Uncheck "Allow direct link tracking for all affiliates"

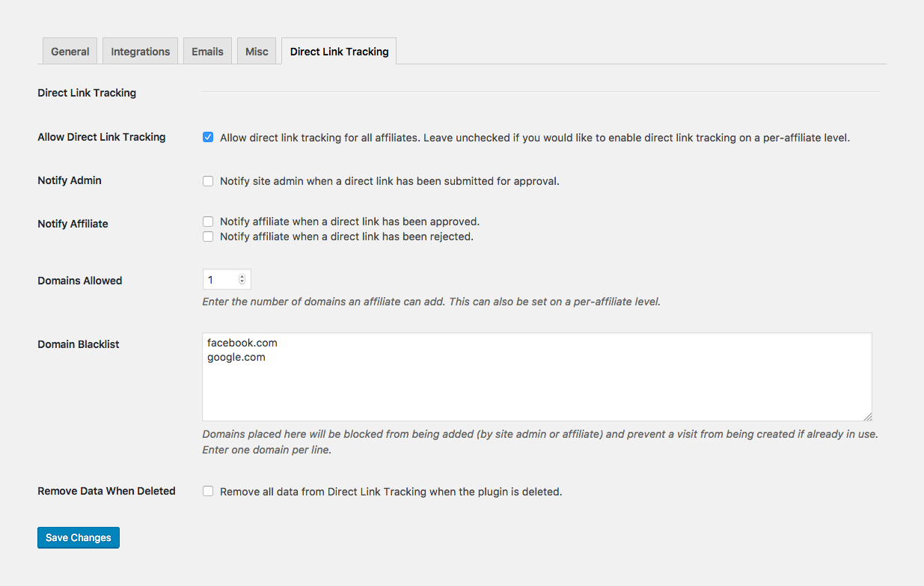(207, 137)
